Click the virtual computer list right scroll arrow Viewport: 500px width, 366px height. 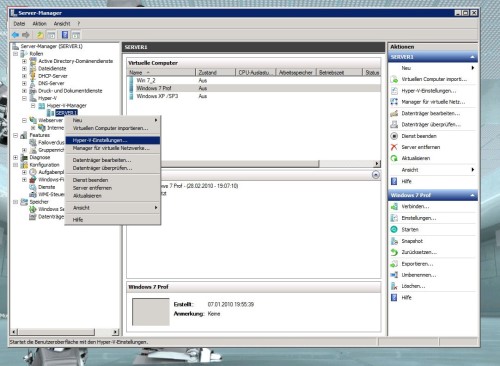point(377,164)
